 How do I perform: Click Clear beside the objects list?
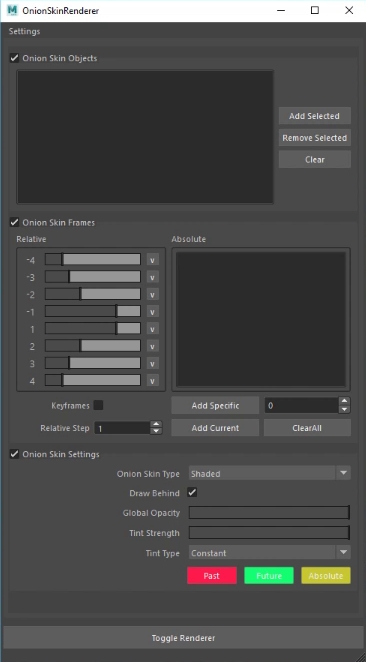tap(314, 160)
